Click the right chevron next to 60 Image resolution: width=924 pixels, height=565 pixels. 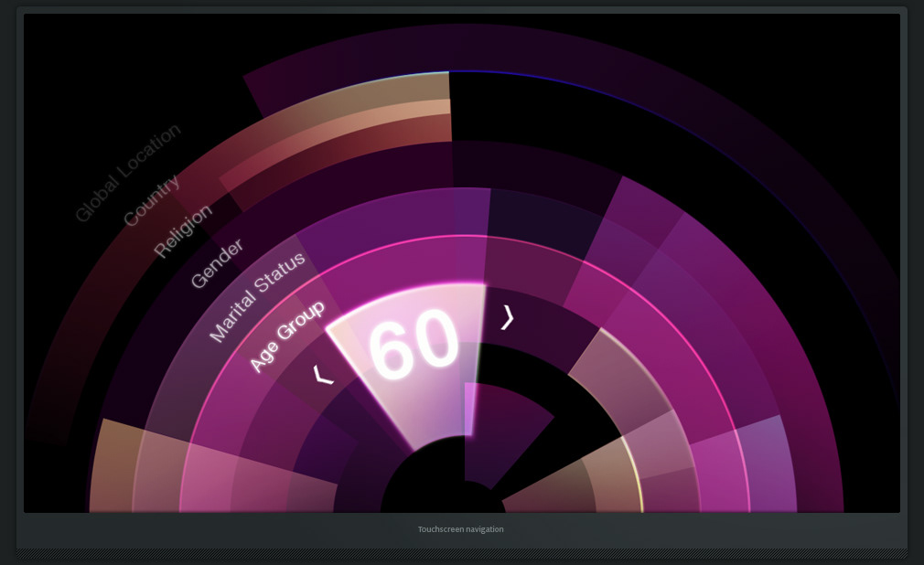pyautogui.click(x=508, y=317)
